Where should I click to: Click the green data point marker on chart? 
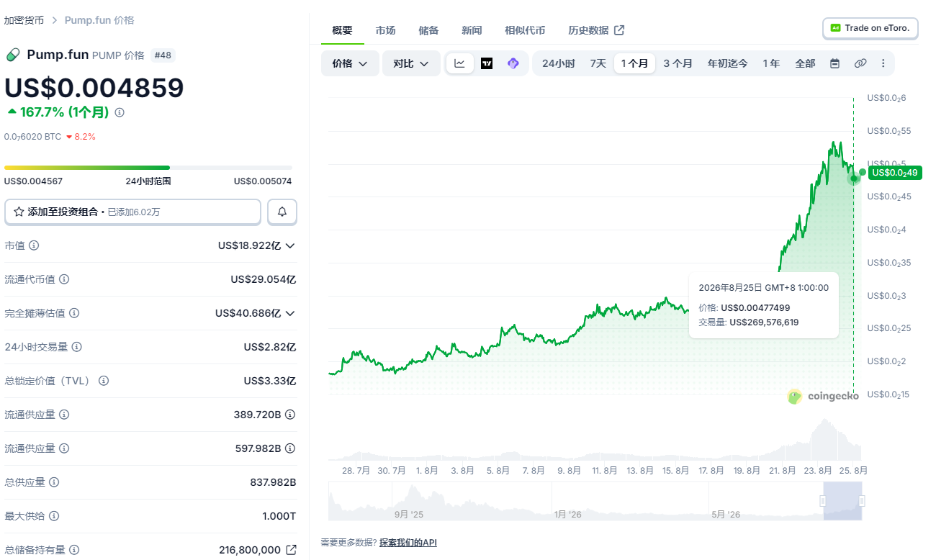(x=854, y=177)
